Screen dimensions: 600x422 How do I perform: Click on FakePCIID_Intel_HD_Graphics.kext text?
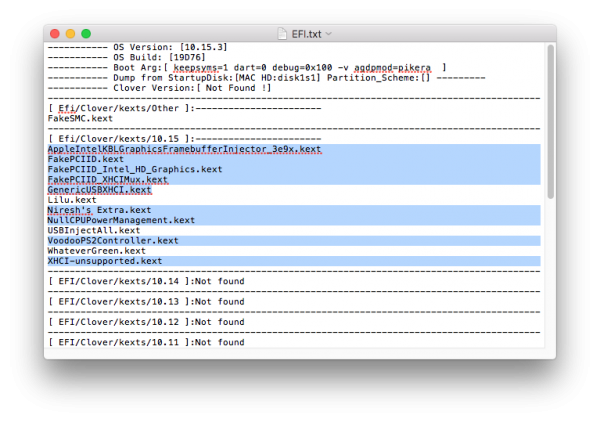pyautogui.click(x=135, y=169)
